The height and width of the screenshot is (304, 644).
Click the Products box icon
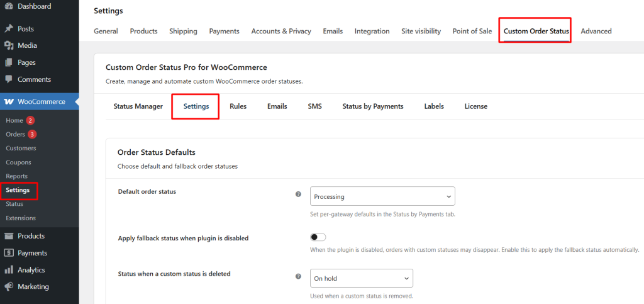[x=9, y=236]
